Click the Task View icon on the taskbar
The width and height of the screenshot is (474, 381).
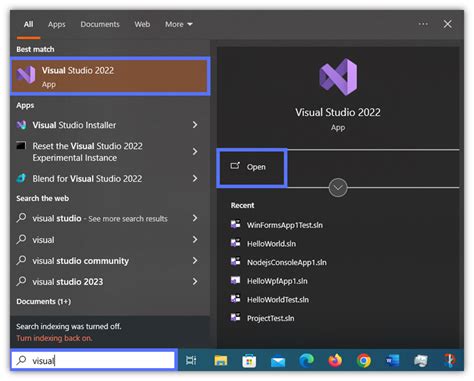(191, 360)
